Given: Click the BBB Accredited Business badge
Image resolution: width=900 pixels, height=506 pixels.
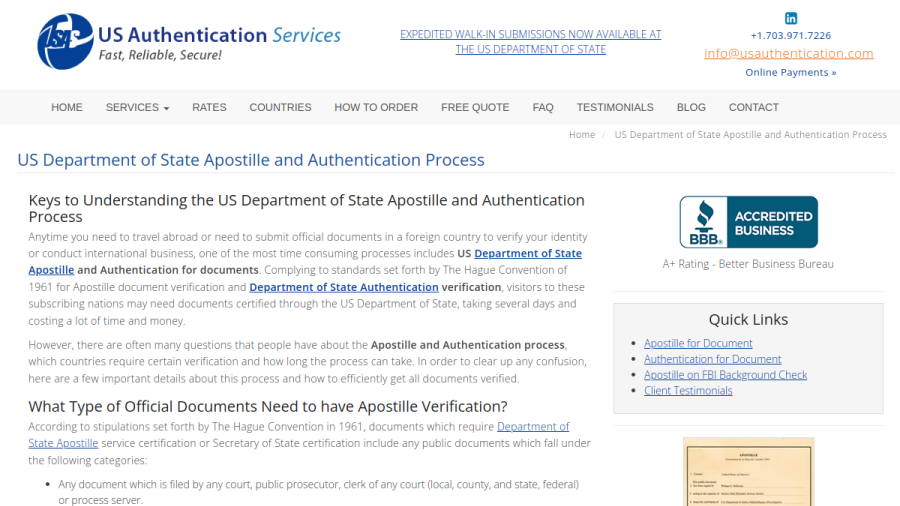Looking at the screenshot, I should 748,222.
